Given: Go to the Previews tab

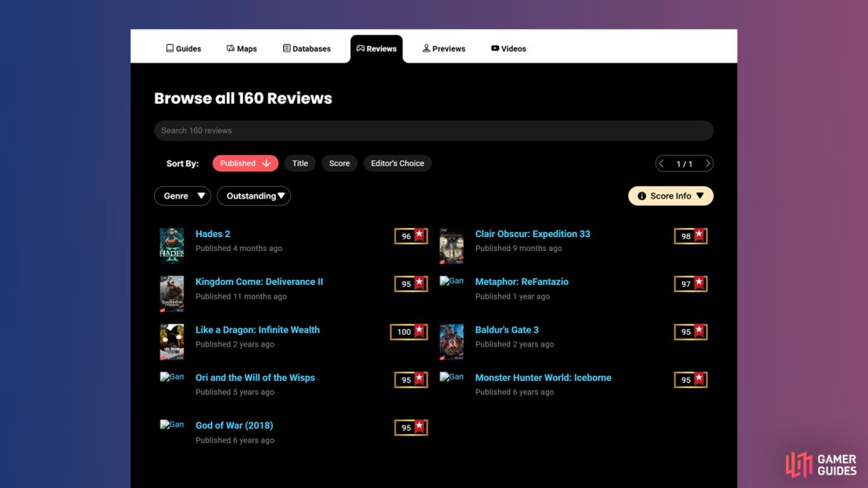Looking at the screenshot, I should point(444,48).
